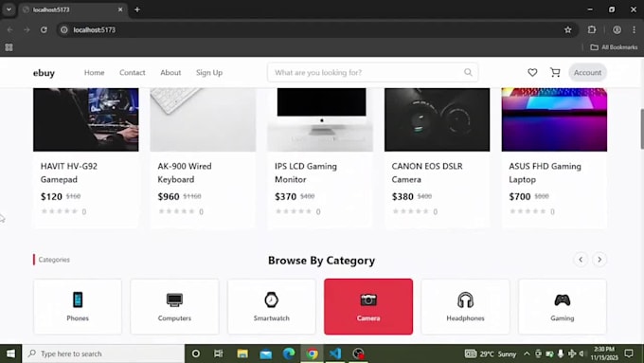Open Chrome extensions puzzle icon
Image resolution: width=644 pixels, height=363 pixels.
point(591,29)
